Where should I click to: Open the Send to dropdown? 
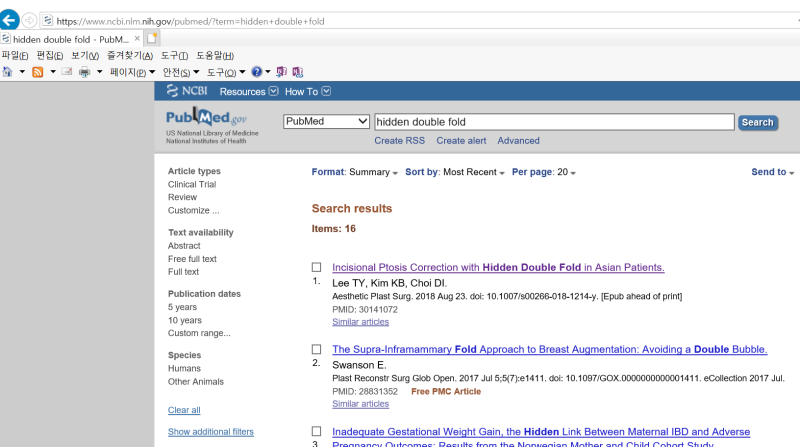(772, 172)
